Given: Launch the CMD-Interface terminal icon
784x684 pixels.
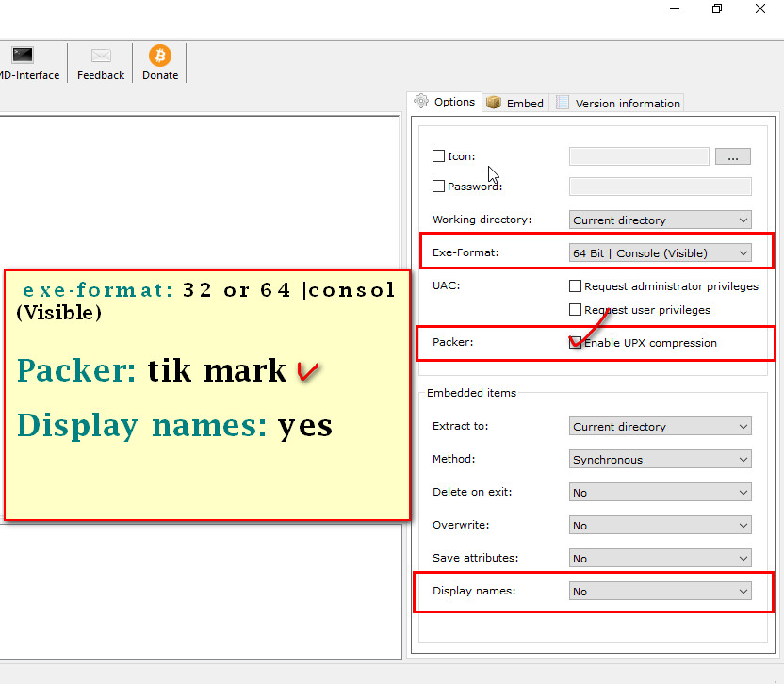Looking at the screenshot, I should tap(23, 56).
